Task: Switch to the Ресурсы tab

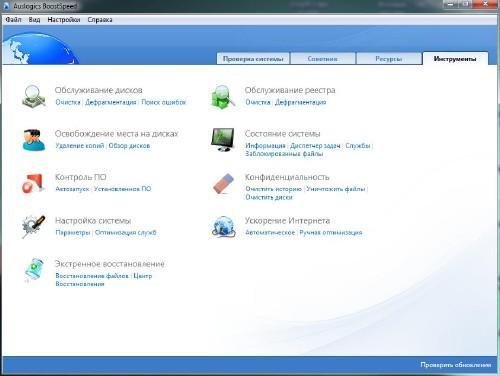Action: pos(388,59)
